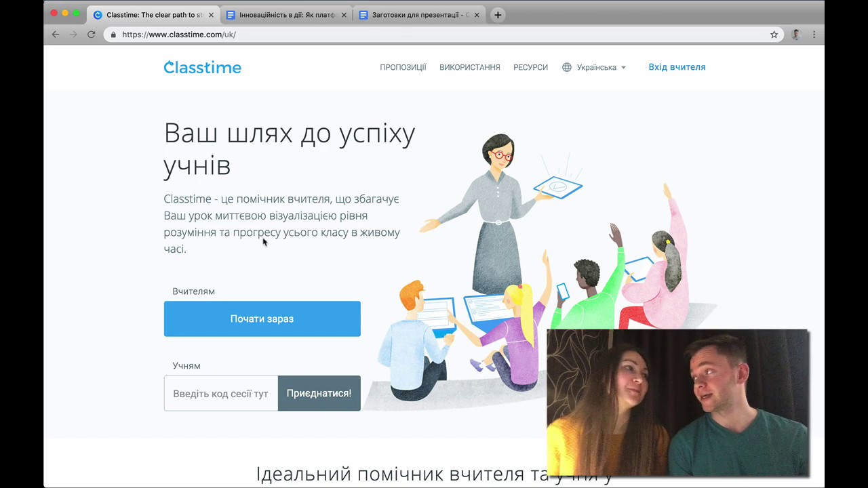Reload the page with refresh icon
The height and width of the screenshot is (488, 868).
[91, 35]
